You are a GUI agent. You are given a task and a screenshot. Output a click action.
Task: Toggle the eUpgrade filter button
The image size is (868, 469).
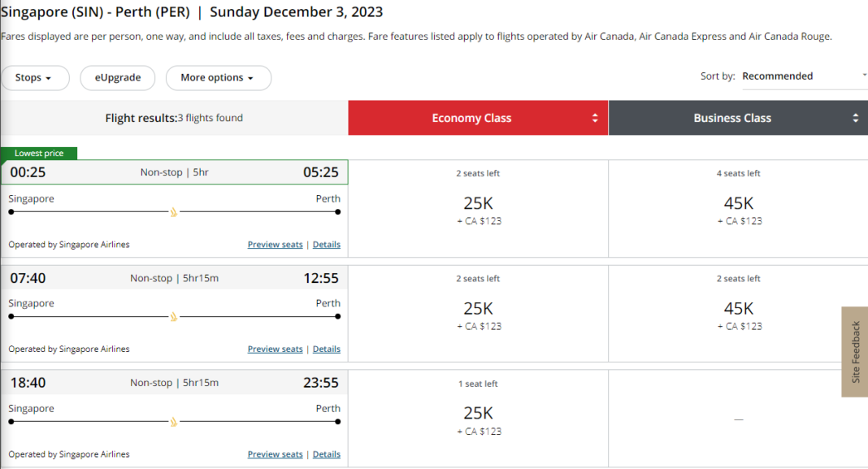click(x=118, y=78)
